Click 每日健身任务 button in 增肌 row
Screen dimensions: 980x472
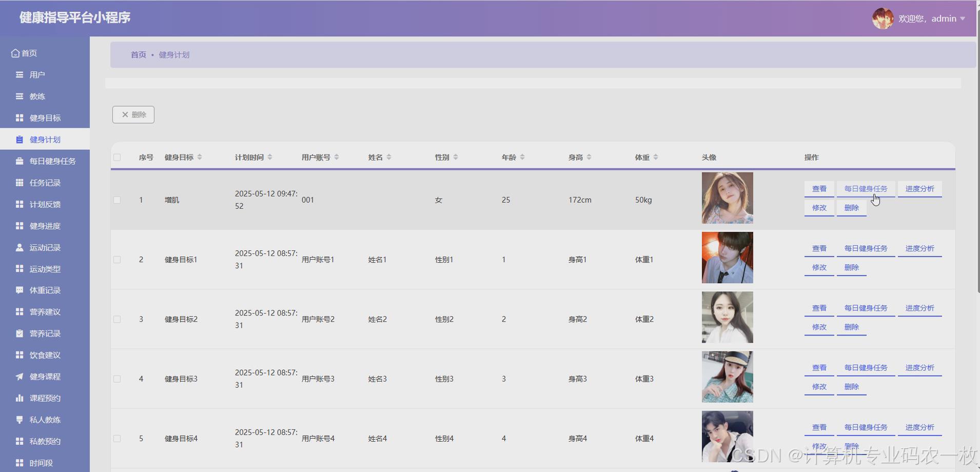click(x=866, y=189)
